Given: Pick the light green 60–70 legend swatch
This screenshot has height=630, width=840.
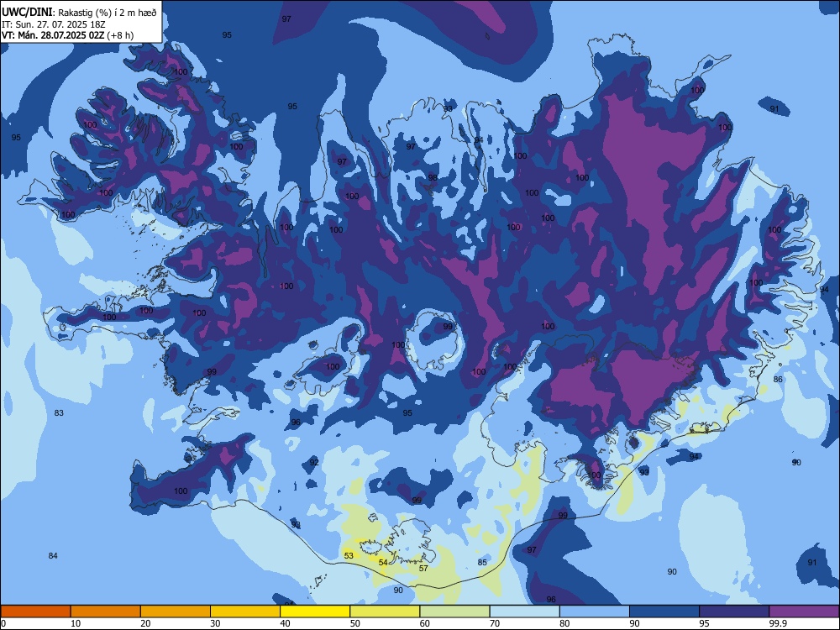Looking at the screenshot, I should (454, 612).
